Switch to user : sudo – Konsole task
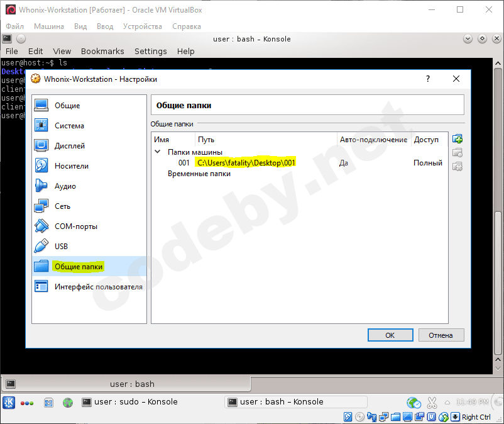This screenshot has width=504, height=424. [130, 402]
